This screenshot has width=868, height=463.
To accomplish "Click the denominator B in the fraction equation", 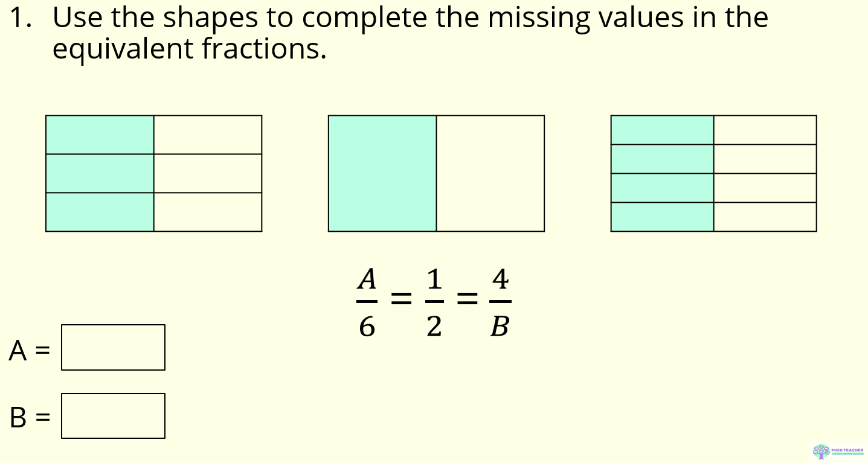I will click(500, 327).
